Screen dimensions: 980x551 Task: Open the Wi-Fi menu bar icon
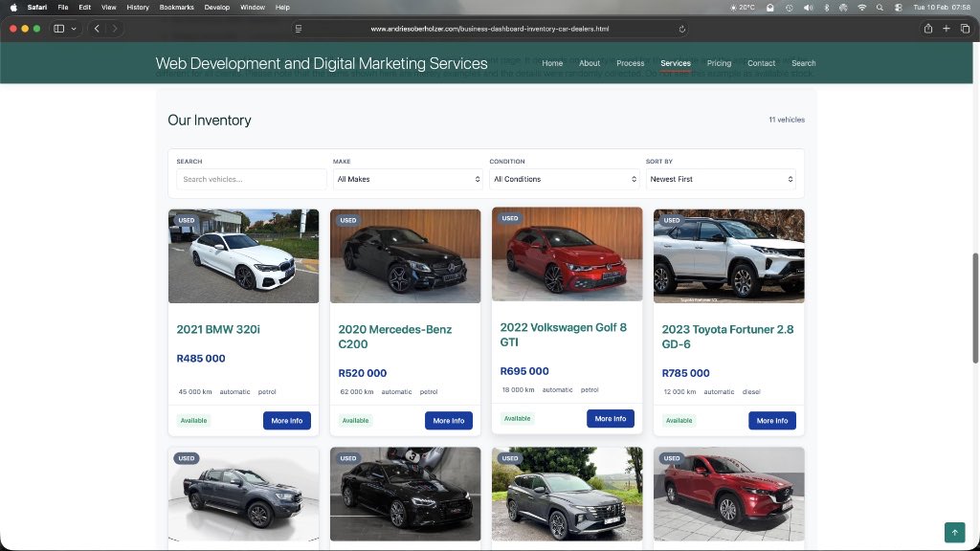862,7
